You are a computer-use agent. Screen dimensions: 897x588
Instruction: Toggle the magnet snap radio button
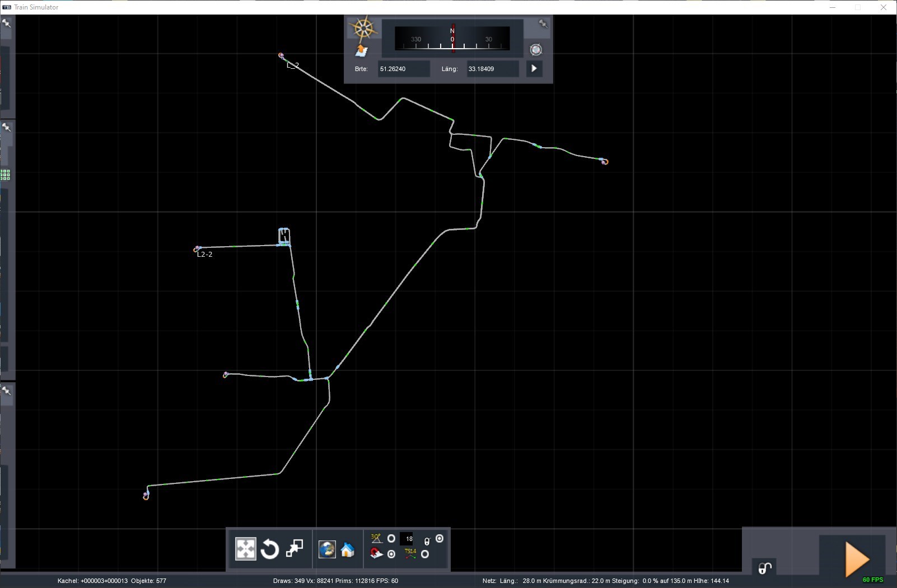coord(391,554)
